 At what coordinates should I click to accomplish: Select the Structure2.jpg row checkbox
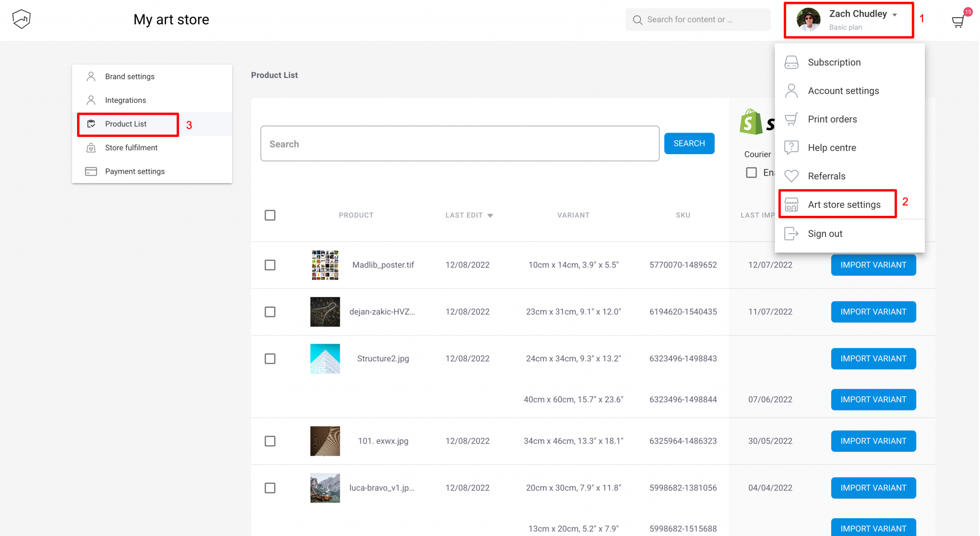point(270,359)
